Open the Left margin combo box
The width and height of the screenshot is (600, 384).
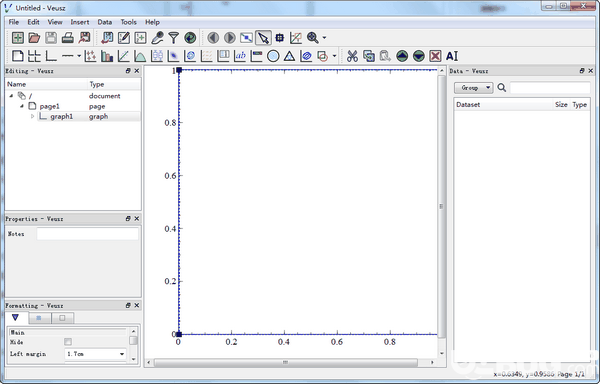coord(95,354)
